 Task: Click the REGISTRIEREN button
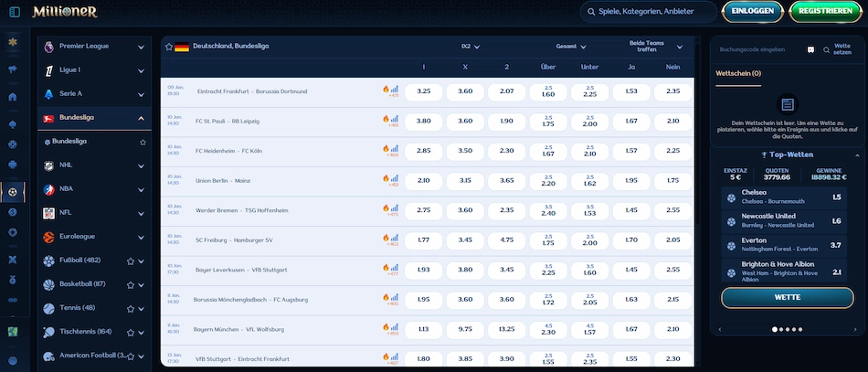825,12
